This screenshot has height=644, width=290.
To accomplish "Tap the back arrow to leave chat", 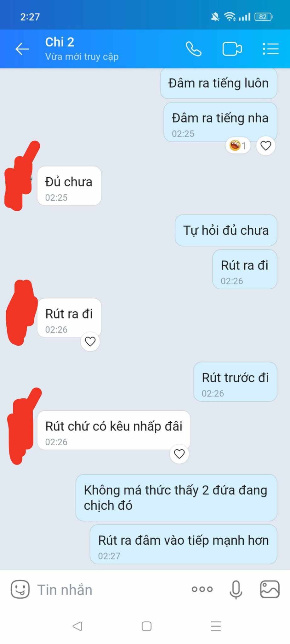I will [x=22, y=49].
